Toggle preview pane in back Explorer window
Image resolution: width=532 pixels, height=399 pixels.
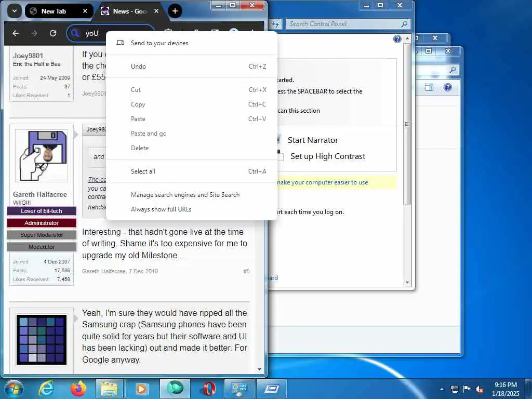point(429,87)
